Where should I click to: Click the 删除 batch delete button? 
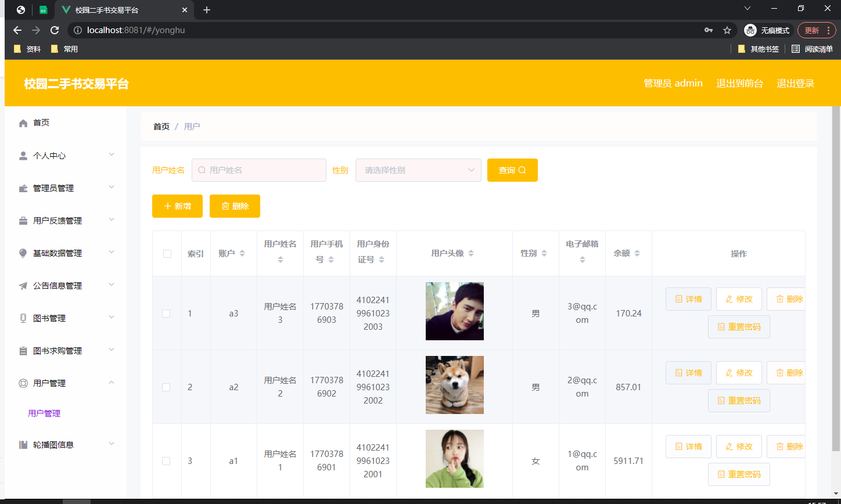235,206
